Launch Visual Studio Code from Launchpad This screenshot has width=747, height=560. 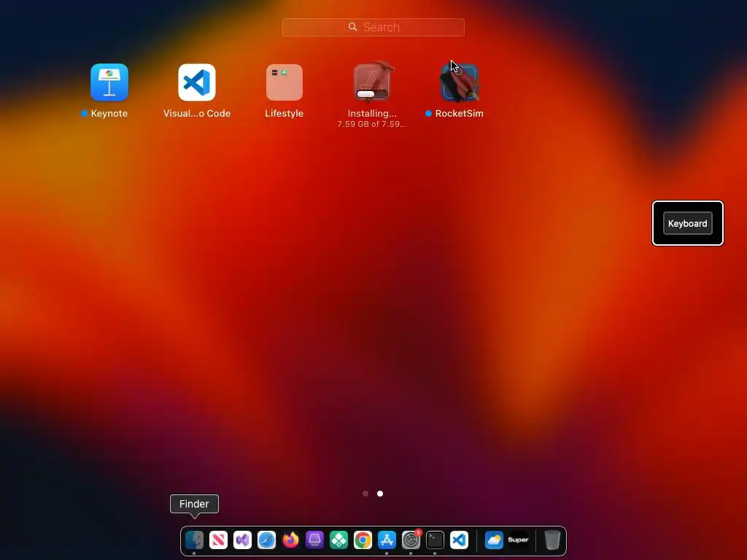pyautogui.click(x=197, y=82)
